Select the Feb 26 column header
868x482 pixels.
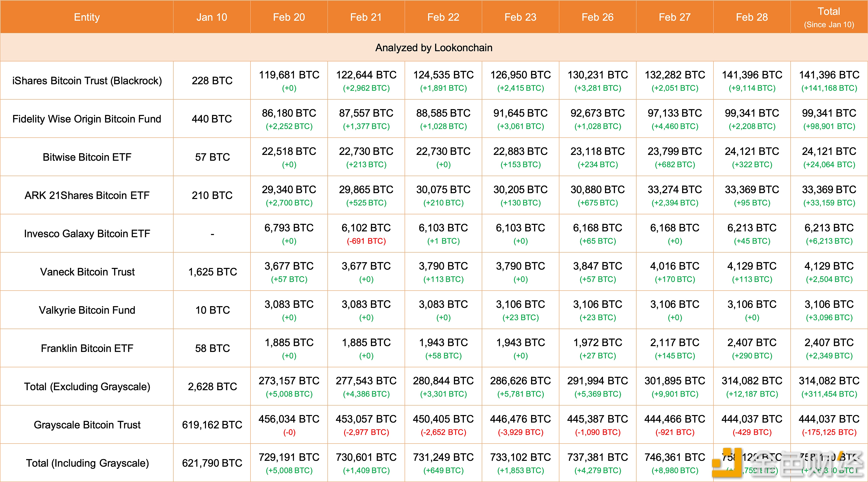click(x=598, y=17)
